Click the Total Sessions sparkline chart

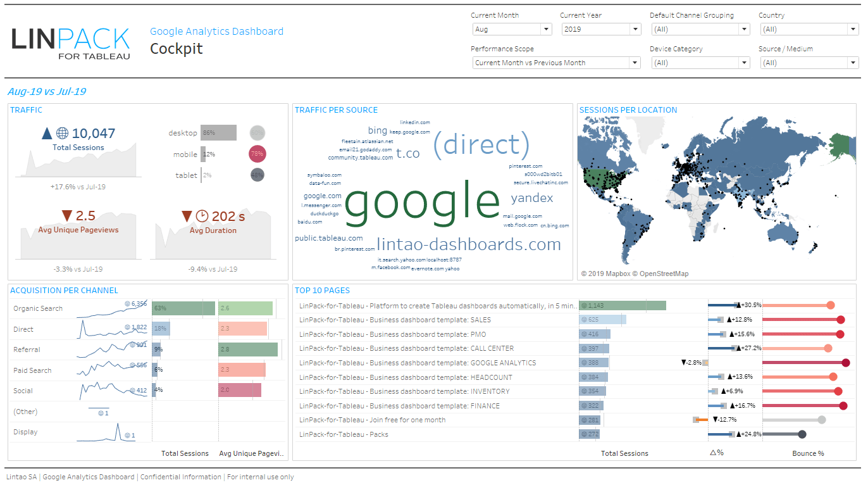[x=78, y=161]
